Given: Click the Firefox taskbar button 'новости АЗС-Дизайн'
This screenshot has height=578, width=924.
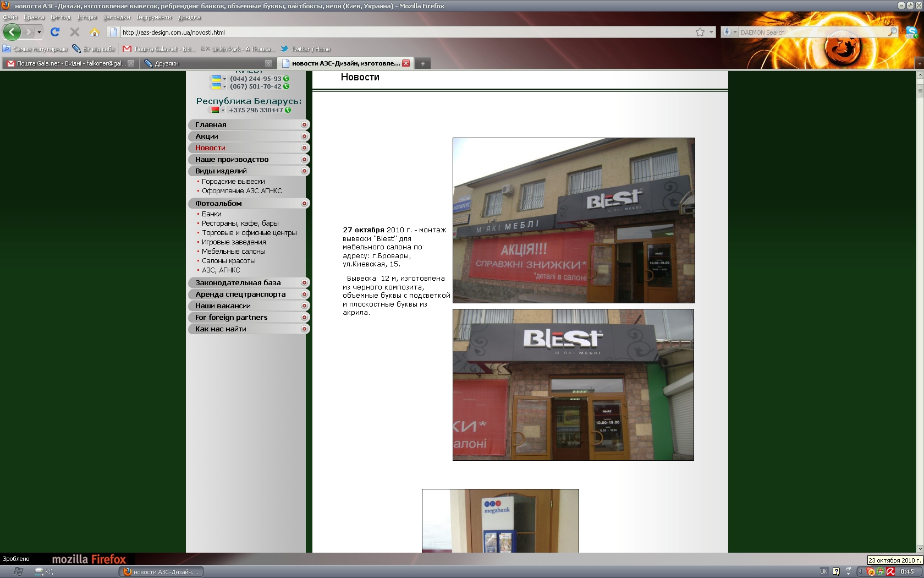Looking at the screenshot, I should pyautogui.click(x=161, y=571).
